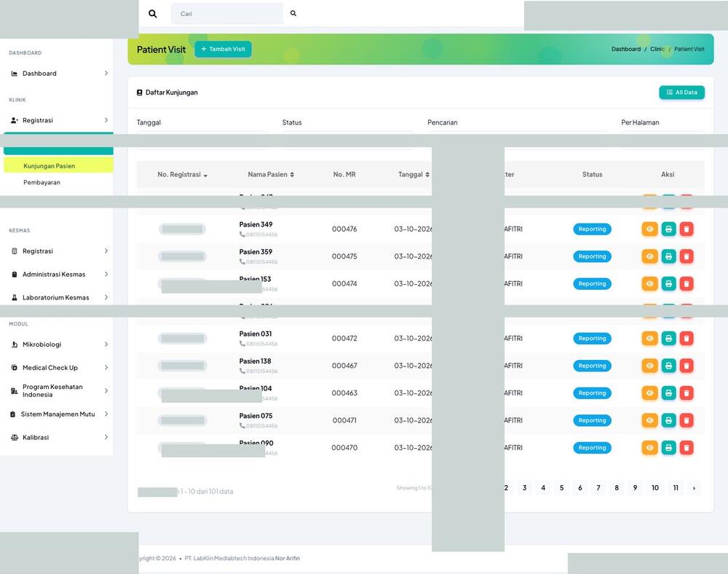Click patient name Pasien 138

(255, 361)
